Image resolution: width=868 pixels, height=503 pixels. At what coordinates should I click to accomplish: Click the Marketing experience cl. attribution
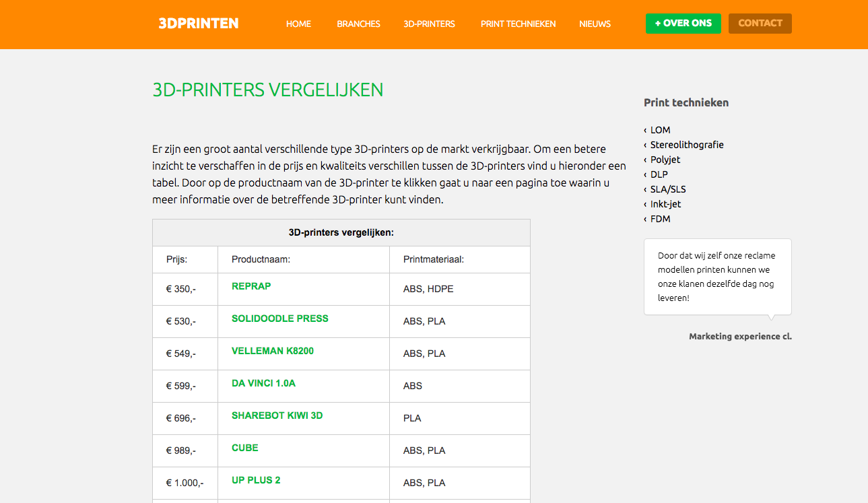[740, 336]
